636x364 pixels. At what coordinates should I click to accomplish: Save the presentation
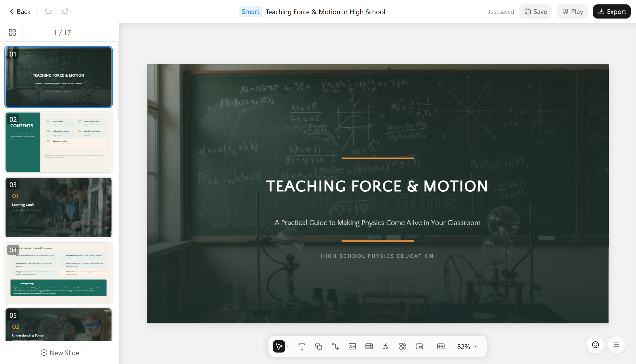click(536, 11)
